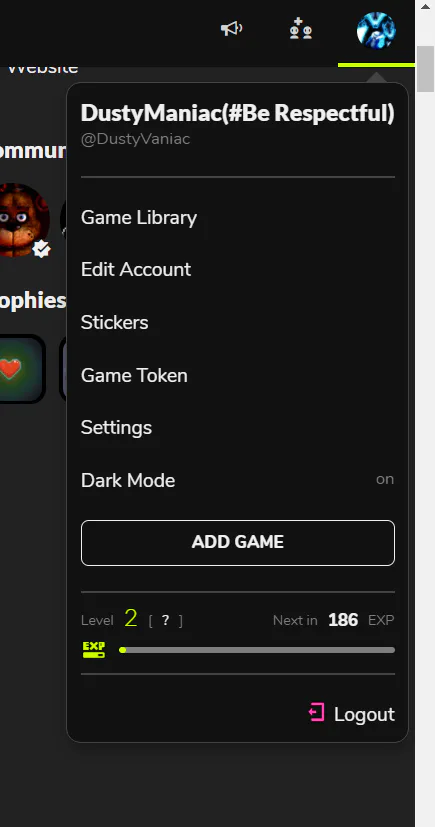
Task: Go to Game Token page
Action: point(134,375)
